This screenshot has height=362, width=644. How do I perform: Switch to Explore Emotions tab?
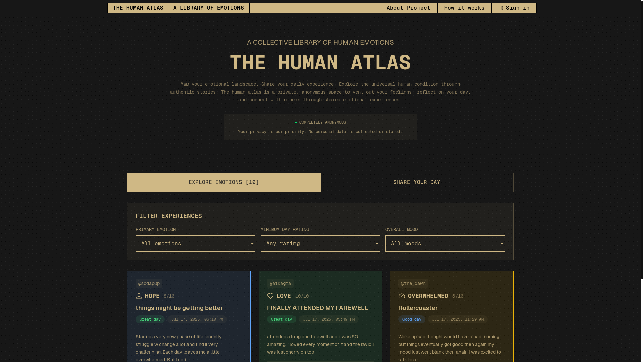[224, 182]
